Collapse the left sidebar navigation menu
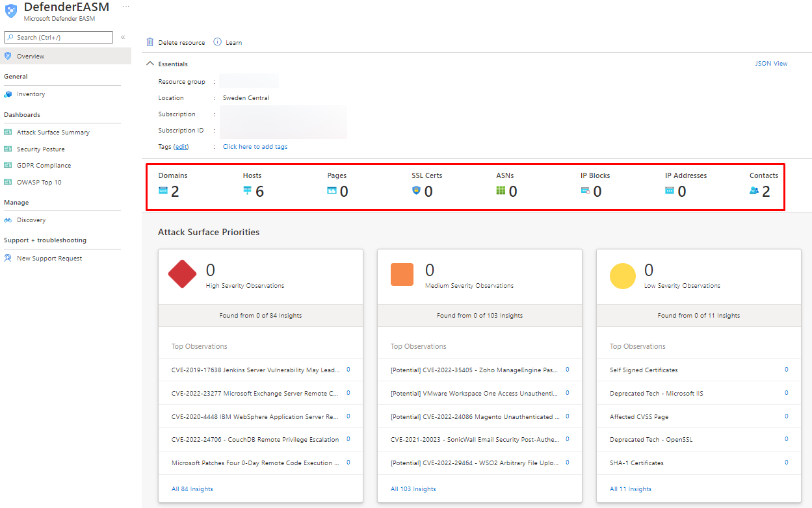This screenshot has height=508, width=812. click(x=123, y=37)
